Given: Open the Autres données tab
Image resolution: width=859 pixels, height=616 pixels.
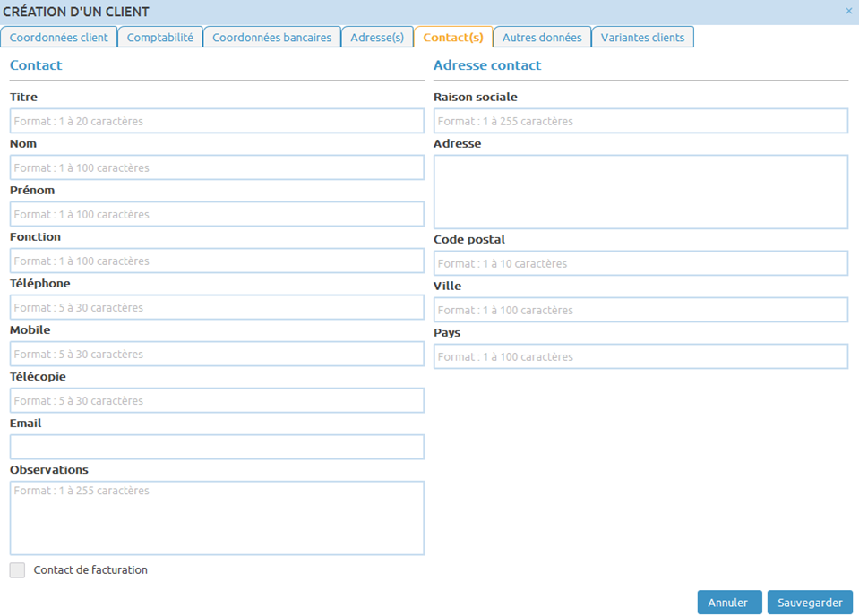Looking at the screenshot, I should [542, 38].
